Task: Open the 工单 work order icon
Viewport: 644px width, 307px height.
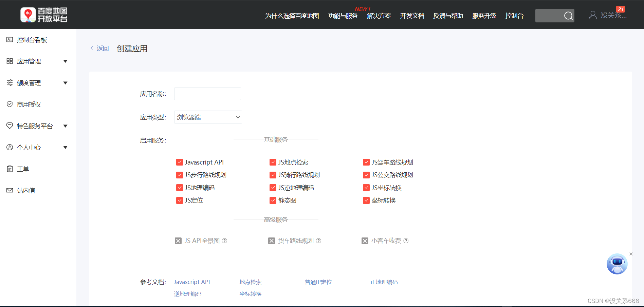Action: click(10, 169)
